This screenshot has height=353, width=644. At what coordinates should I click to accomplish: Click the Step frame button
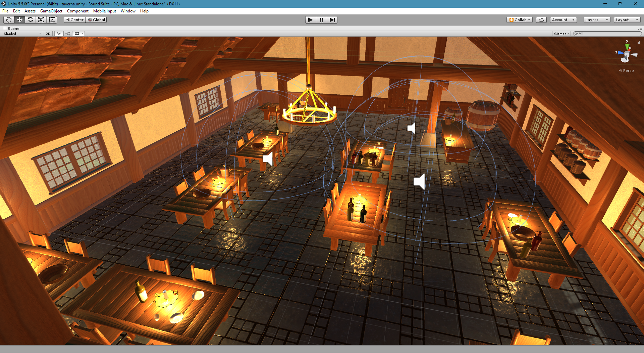click(x=332, y=20)
